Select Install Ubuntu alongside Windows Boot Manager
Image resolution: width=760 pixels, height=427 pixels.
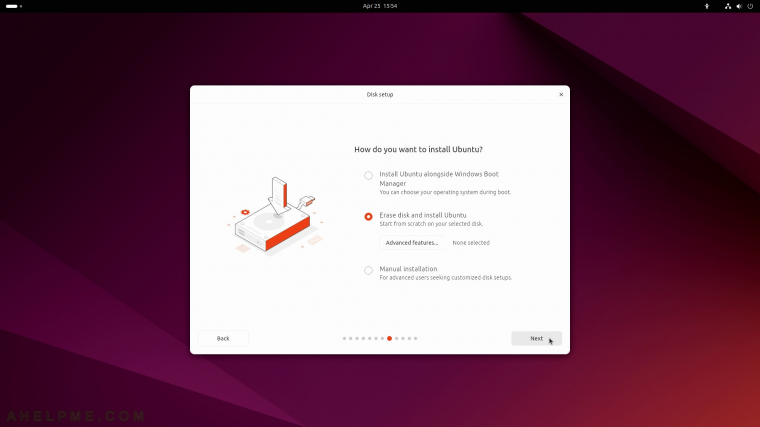pyautogui.click(x=368, y=175)
